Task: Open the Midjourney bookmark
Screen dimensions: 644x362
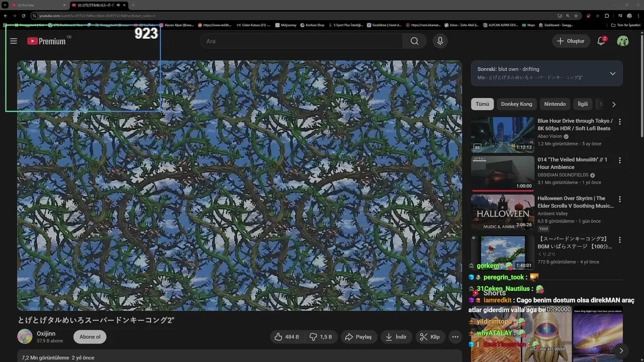Action: click(x=286, y=25)
